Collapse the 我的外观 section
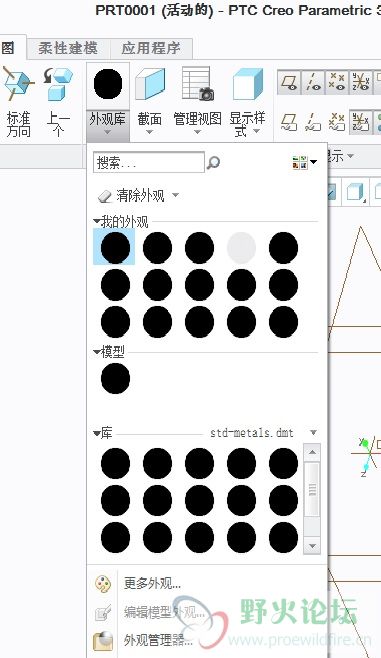This screenshot has width=381, height=658. [x=97, y=221]
